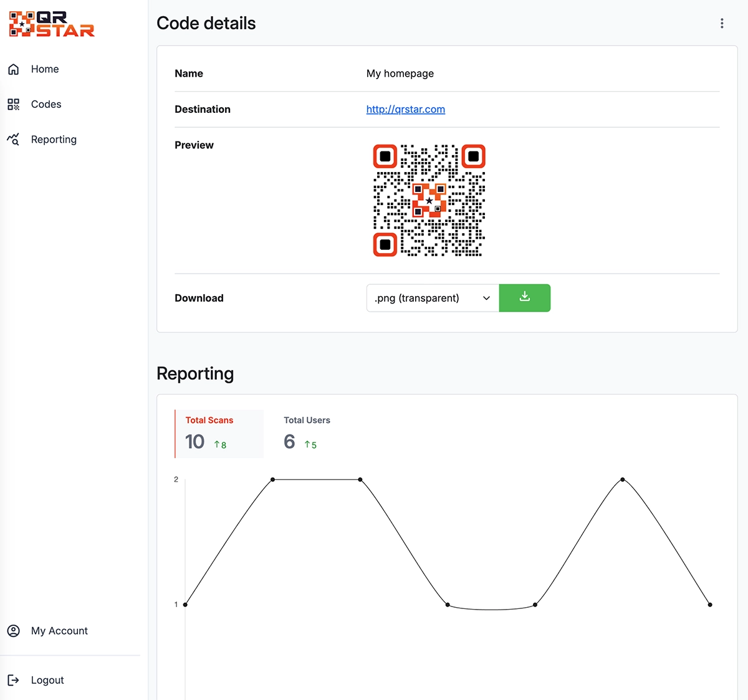Image resolution: width=748 pixels, height=700 pixels.
Task: Select the Home icon in the sidebar
Action: tap(13, 69)
